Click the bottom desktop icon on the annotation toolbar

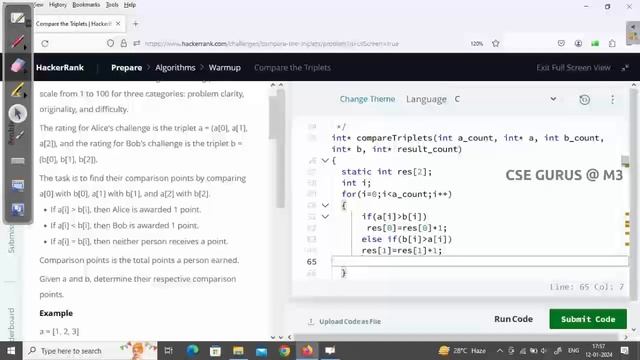tap(17, 210)
